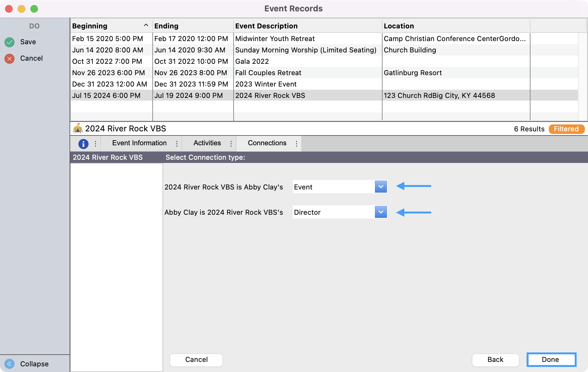This screenshot has width=588, height=372.
Task: Switch to the Event Information tab
Action: [139, 143]
